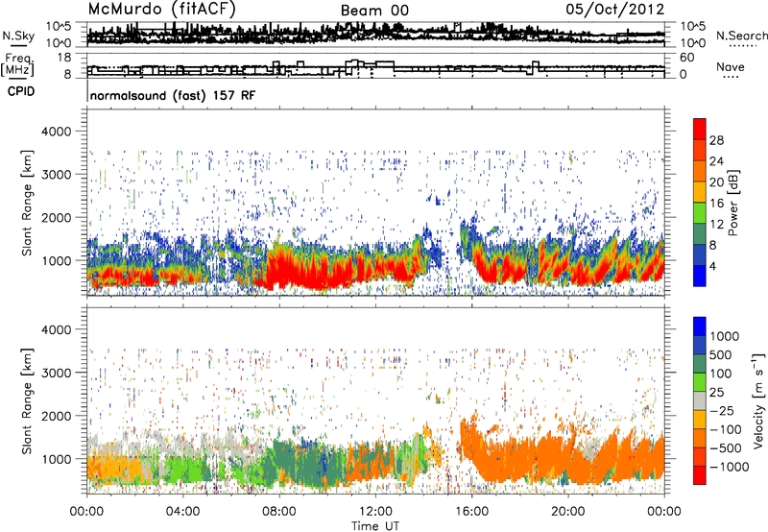Click the date '05/Oct/2012'

(x=615, y=10)
